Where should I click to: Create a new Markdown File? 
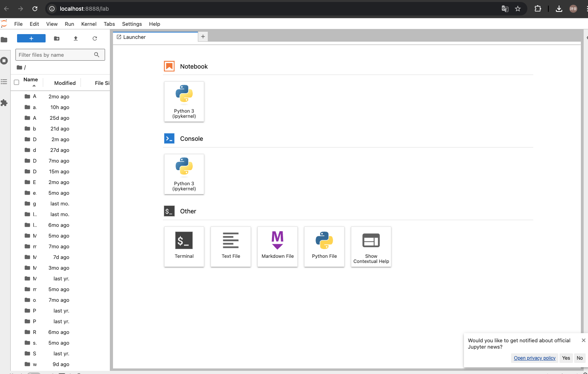coord(278,246)
